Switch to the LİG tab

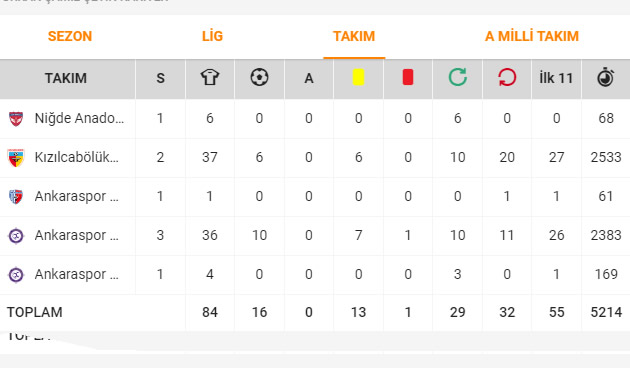[212, 36]
